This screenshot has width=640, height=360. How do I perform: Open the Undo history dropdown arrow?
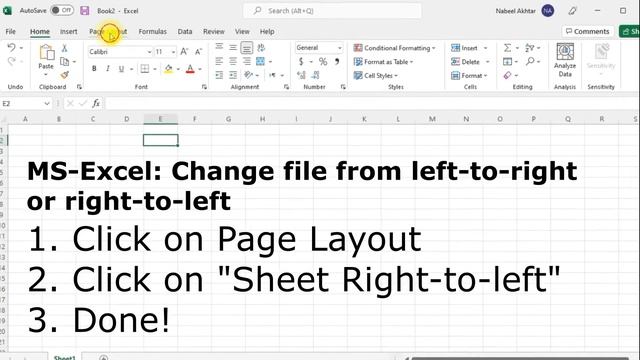[x=21, y=48]
